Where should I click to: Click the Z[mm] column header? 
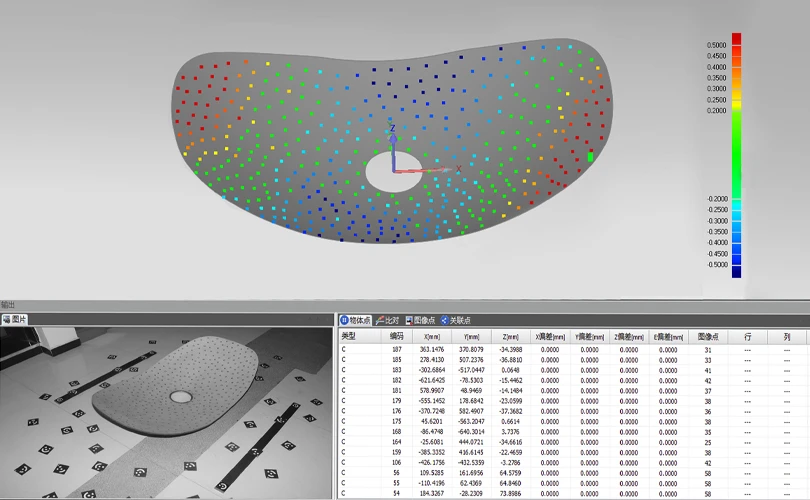(x=510, y=336)
